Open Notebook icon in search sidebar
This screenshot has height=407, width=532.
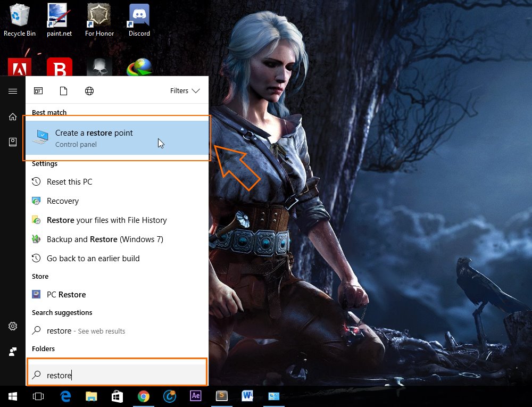coord(13,142)
